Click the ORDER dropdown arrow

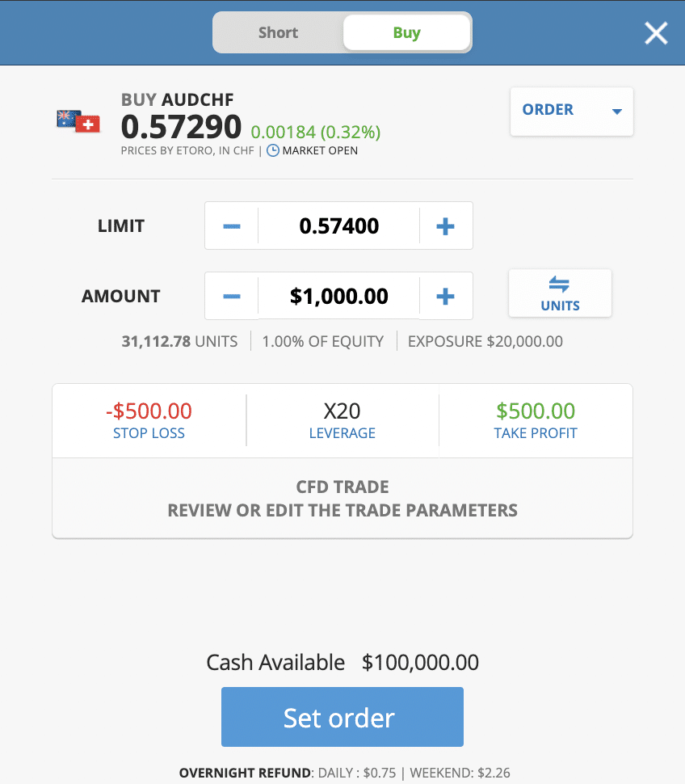617,112
